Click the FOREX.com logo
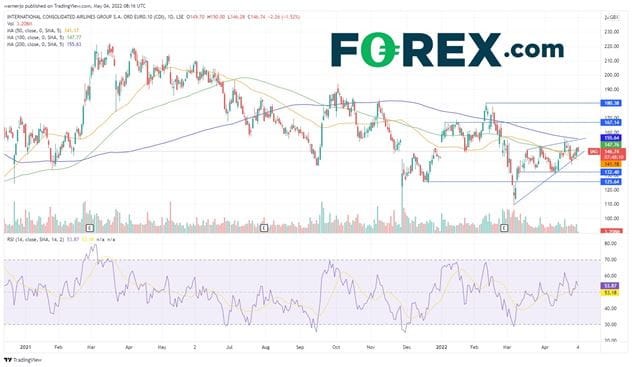Image resolution: width=632 pixels, height=367 pixels. (447, 50)
